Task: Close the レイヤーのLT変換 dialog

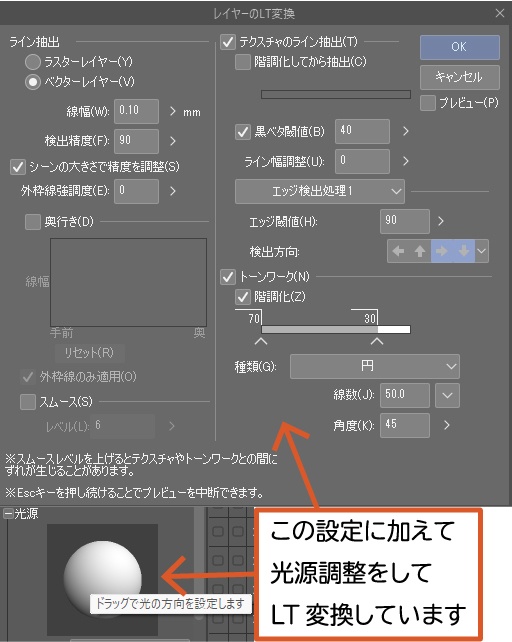Action: pos(500,13)
